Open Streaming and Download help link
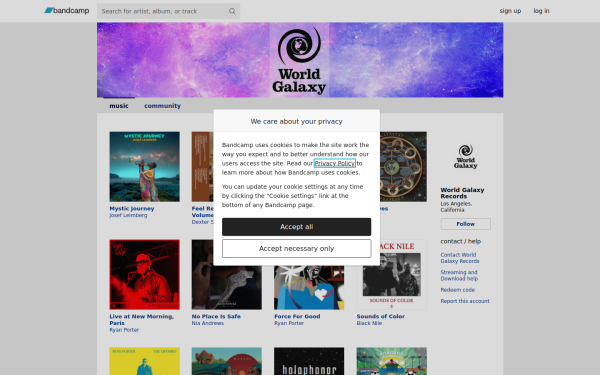Image resolution: width=600 pixels, height=375 pixels. 459,276
